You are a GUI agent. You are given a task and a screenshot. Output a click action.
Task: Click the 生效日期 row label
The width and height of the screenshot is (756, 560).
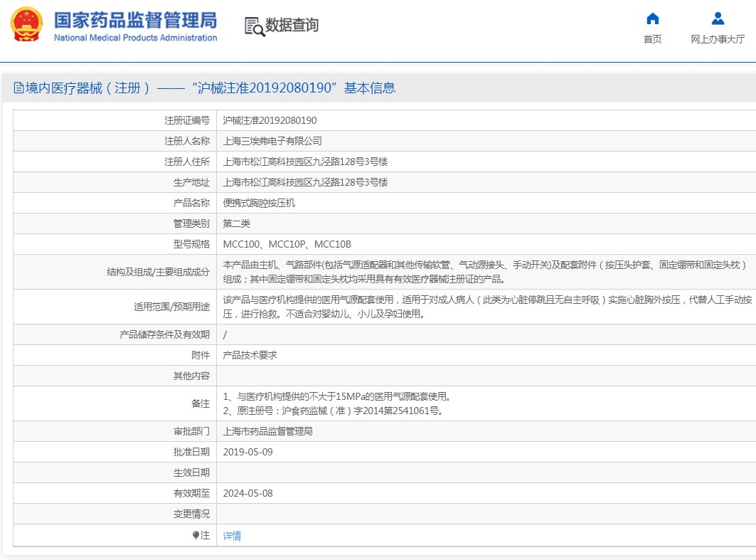coord(191,472)
